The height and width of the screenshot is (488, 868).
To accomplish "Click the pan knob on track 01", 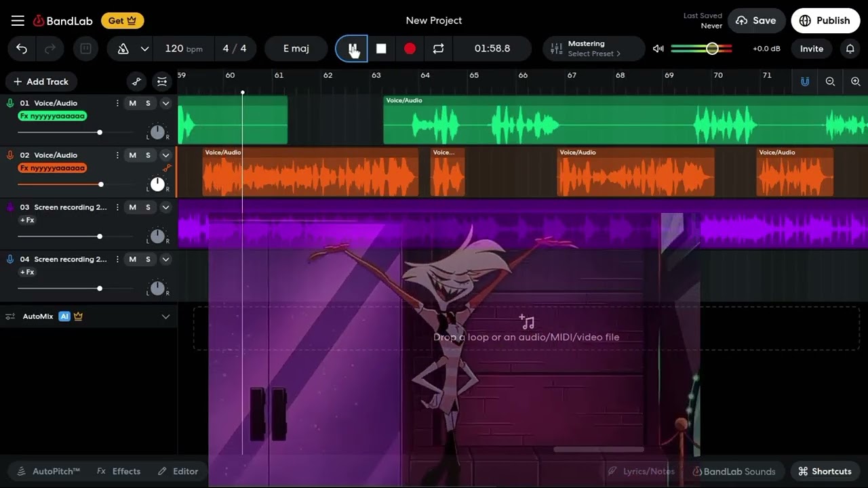I will pyautogui.click(x=157, y=132).
